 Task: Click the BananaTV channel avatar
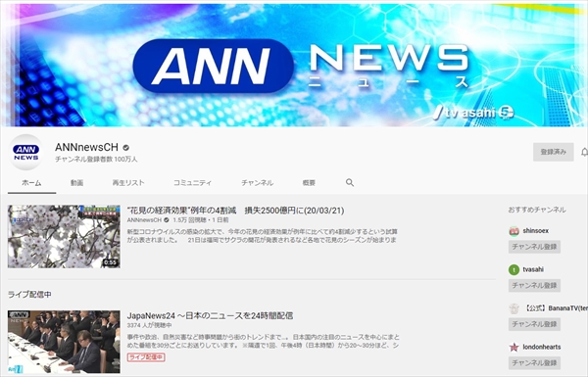514,308
